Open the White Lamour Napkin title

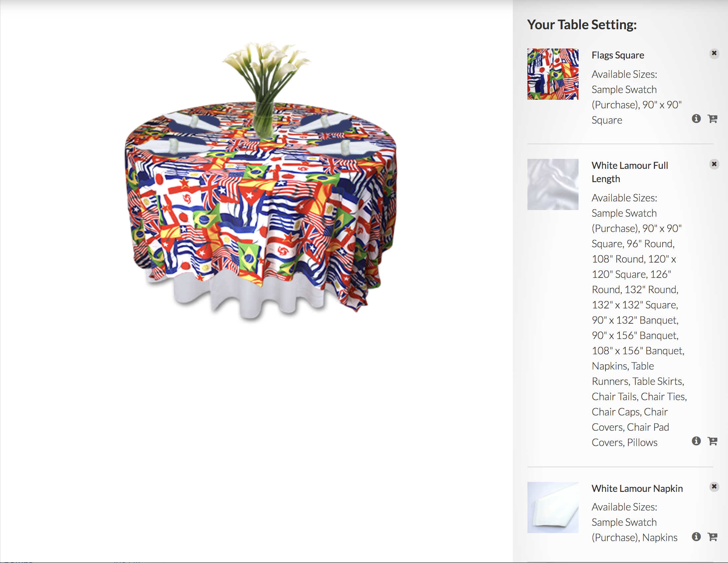637,489
